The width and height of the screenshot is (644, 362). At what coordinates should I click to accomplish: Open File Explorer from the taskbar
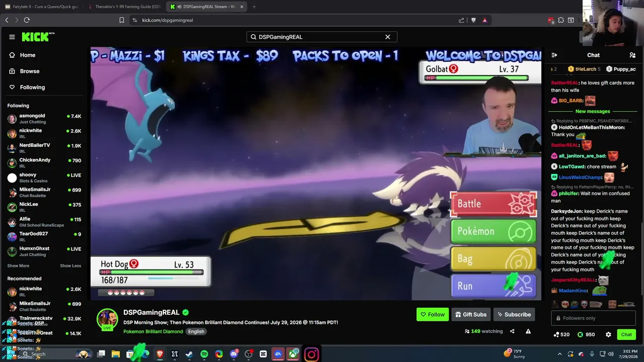coord(115,354)
